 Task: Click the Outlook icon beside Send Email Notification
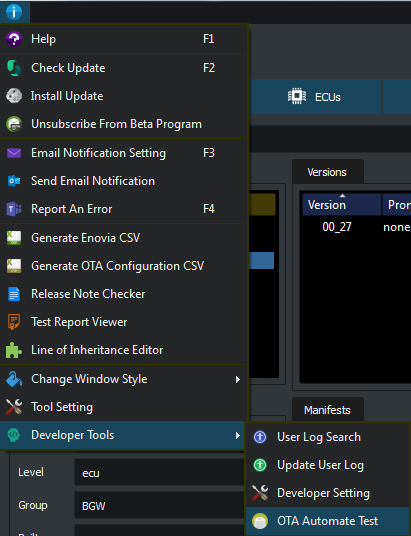pyautogui.click(x=14, y=181)
